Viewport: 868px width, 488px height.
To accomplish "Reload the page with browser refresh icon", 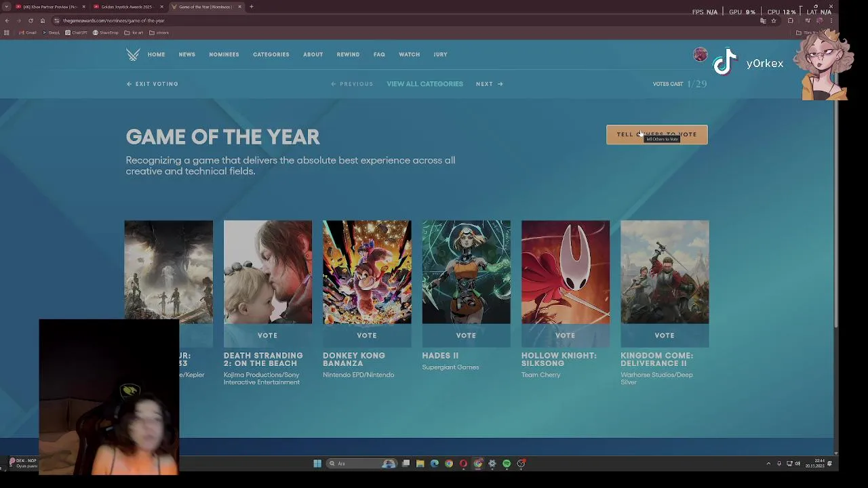I will coord(31,20).
